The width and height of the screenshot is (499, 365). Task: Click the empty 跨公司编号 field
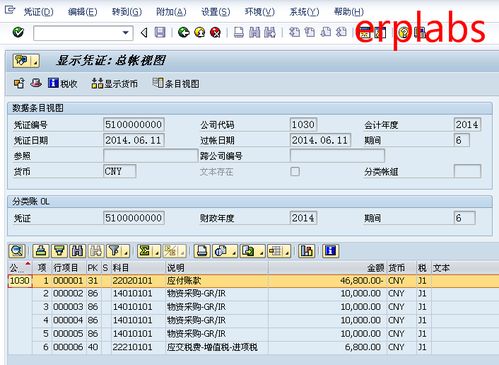[337, 156]
